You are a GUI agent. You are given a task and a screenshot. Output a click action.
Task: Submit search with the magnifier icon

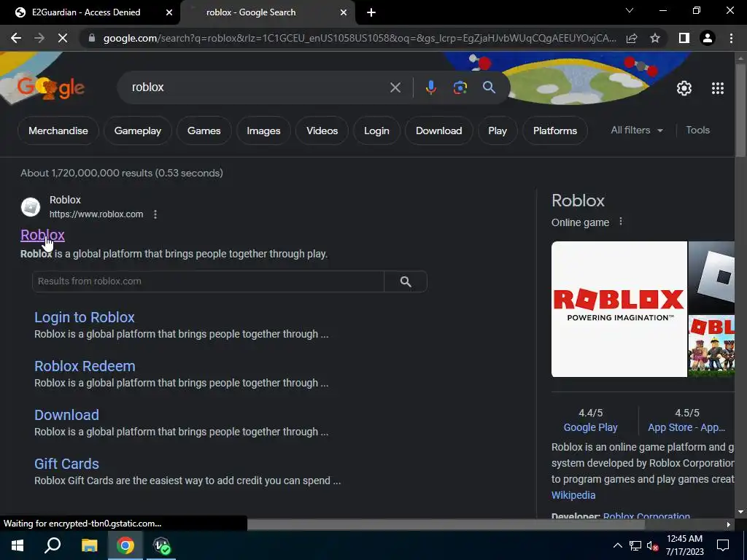click(489, 87)
